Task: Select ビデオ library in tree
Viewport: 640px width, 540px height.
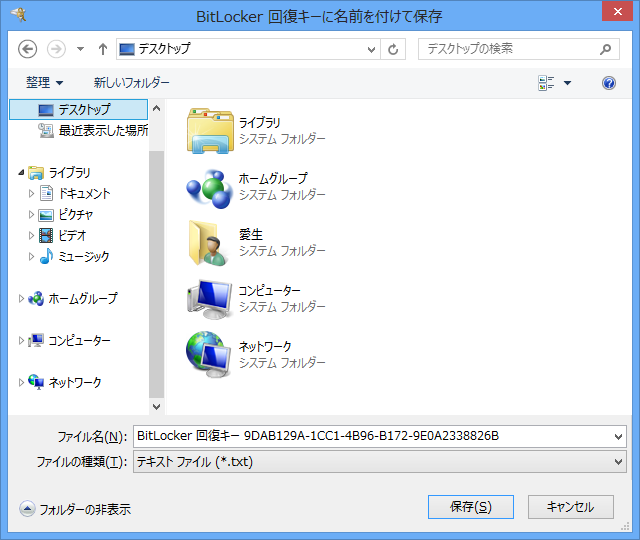Action: [62, 236]
